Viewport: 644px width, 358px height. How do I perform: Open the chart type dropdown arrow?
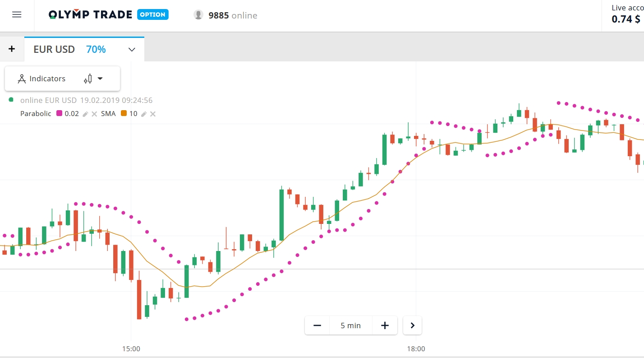click(x=100, y=78)
